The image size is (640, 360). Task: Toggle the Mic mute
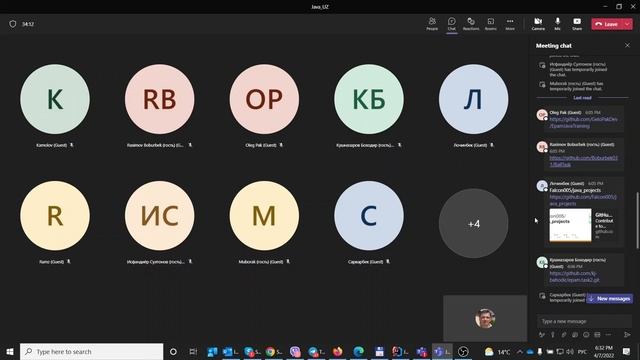pos(557,24)
